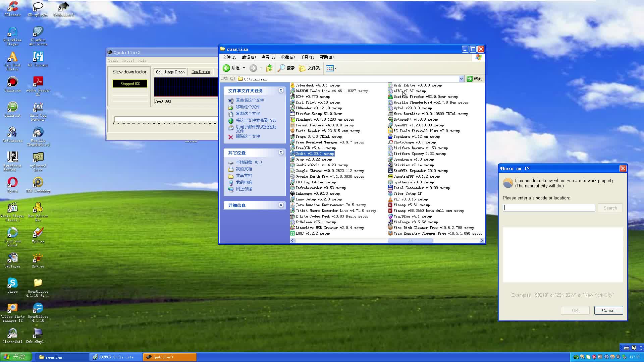Click the 搜索 (Search) toolbar icon in Explorer
Image resolution: width=644 pixels, height=362 pixels.
[286, 68]
